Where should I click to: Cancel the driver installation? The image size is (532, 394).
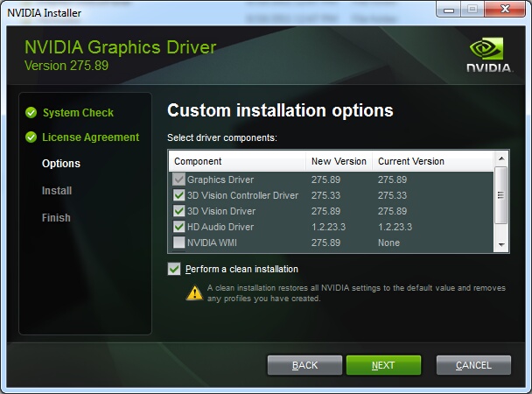(x=473, y=365)
